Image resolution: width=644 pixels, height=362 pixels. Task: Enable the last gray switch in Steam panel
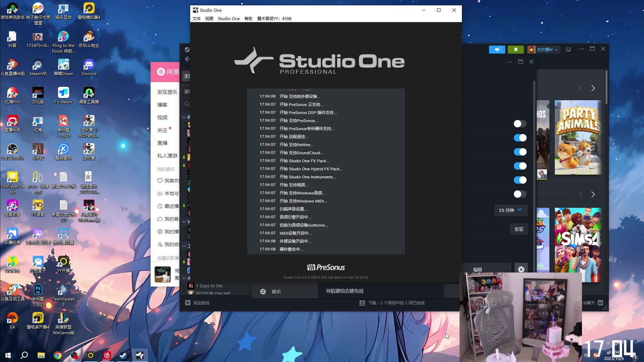point(520,194)
